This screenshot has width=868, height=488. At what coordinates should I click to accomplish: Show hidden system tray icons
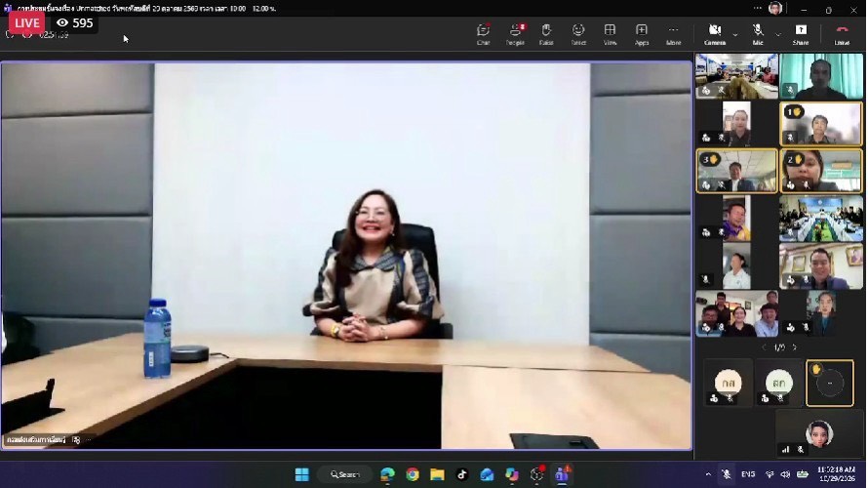pos(708,474)
